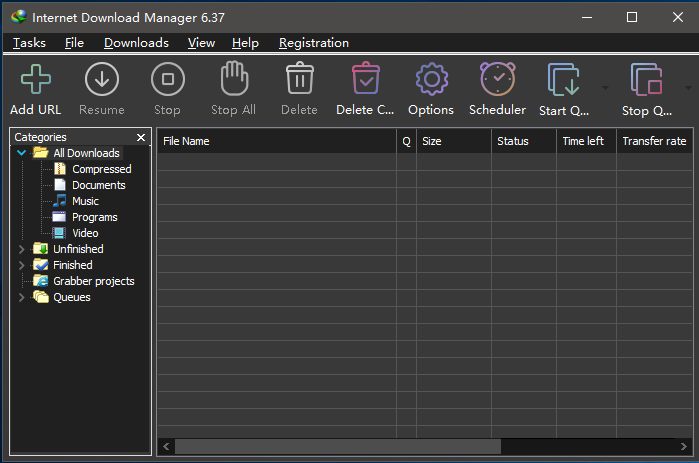
Task: Select the Grabber projects label
Action: pos(94,281)
